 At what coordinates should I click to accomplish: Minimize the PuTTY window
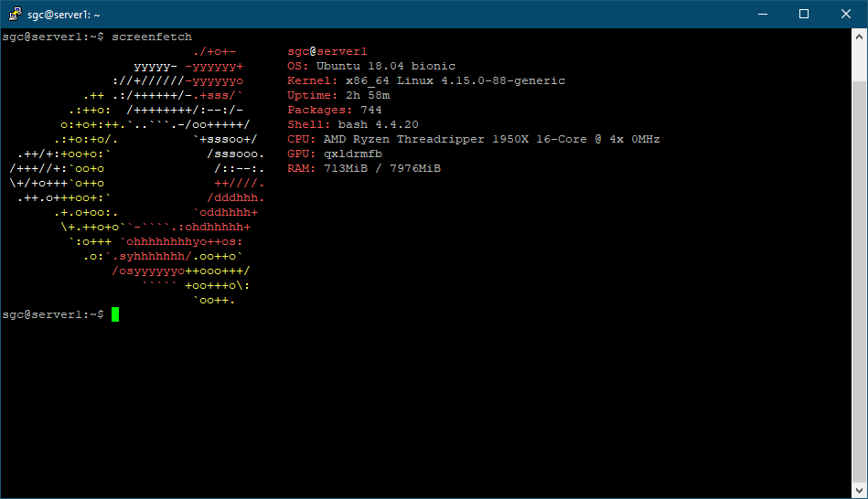click(x=763, y=14)
